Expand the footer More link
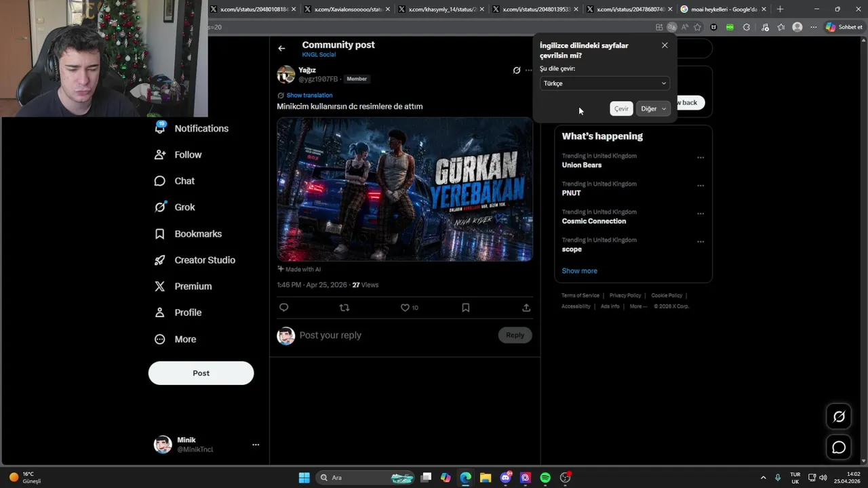This screenshot has height=488, width=868. coord(638,306)
